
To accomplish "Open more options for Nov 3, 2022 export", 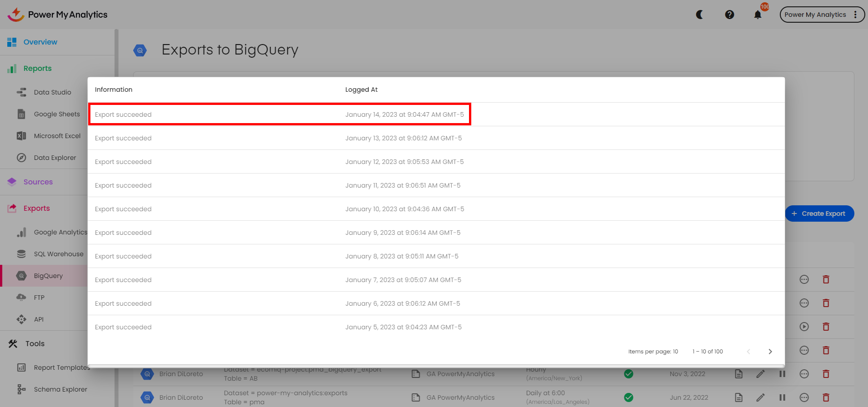I will [804, 374].
